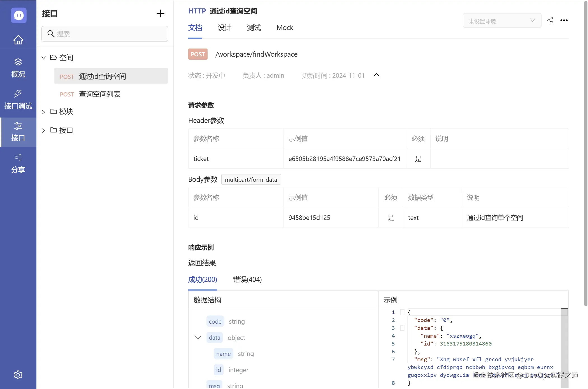Collapse the data object node in 数据结构
588x389 pixels.
click(198, 337)
